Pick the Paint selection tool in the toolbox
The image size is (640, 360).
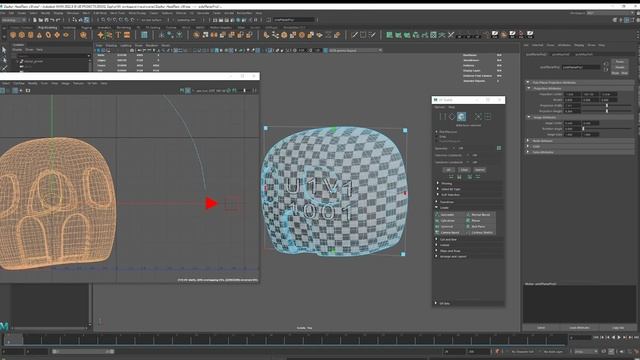(4, 68)
